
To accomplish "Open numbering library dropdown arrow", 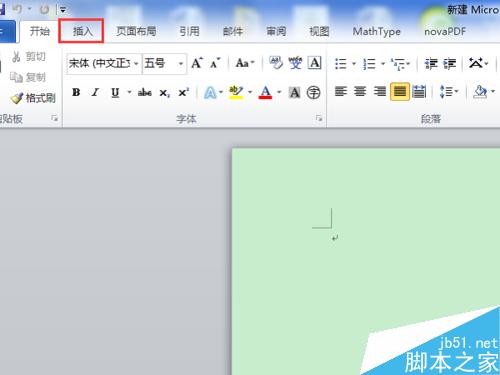I will 383,63.
